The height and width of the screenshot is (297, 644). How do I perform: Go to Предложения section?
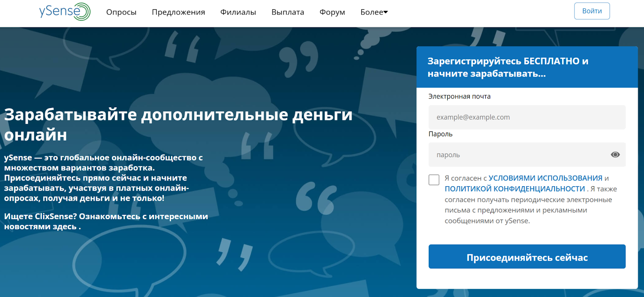pos(178,12)
